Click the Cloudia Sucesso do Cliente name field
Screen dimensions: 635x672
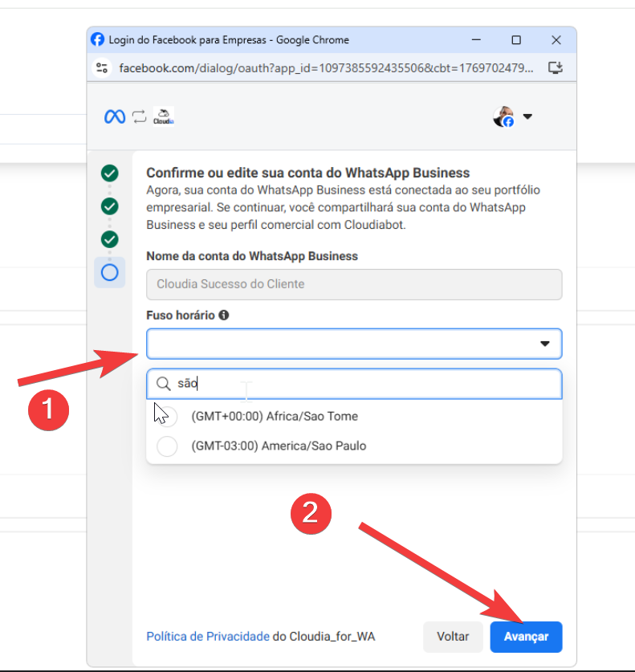354,284
